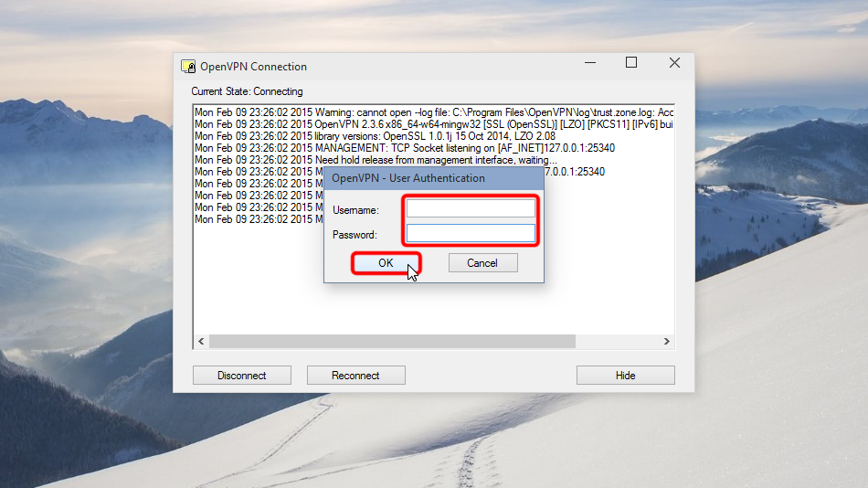The width and height of the screenshot is (868, 488).
Task: Click the 'Current State: Connecting' status label
Action: (x=247, y=91)
